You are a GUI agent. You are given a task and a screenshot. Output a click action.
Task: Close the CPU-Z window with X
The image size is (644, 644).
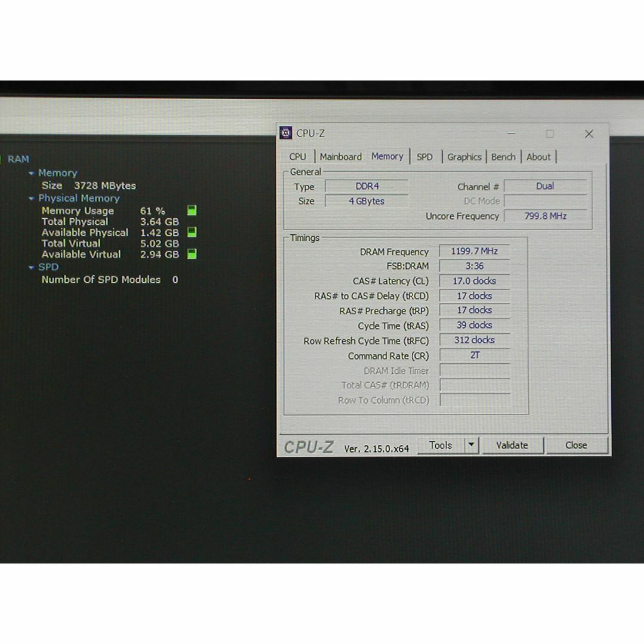[x=589, y=134]
